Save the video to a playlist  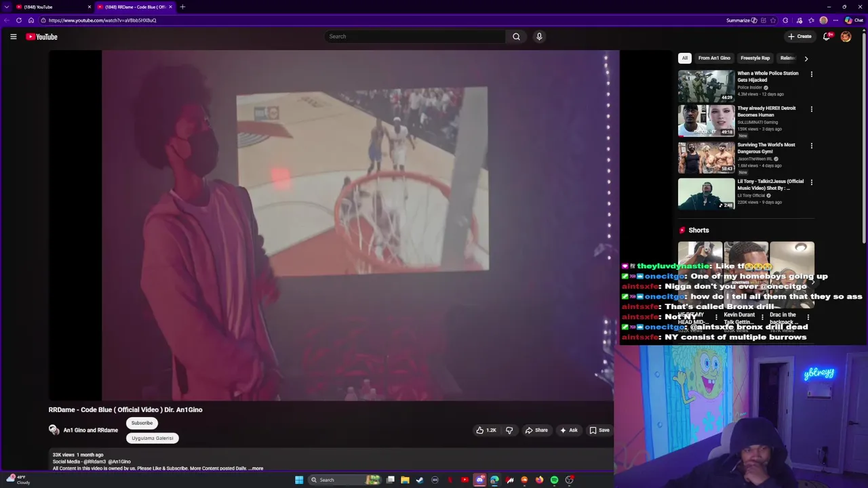pos(599,430)
